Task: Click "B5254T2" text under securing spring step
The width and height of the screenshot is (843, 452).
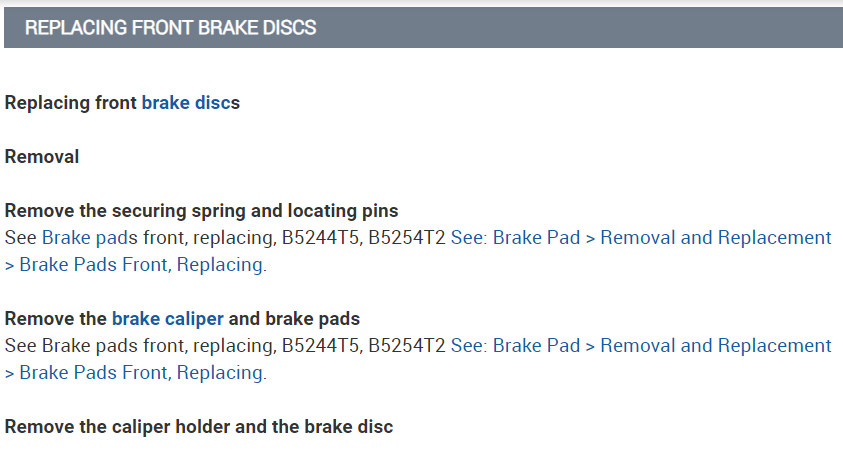Action: click(x=406, y=238)
